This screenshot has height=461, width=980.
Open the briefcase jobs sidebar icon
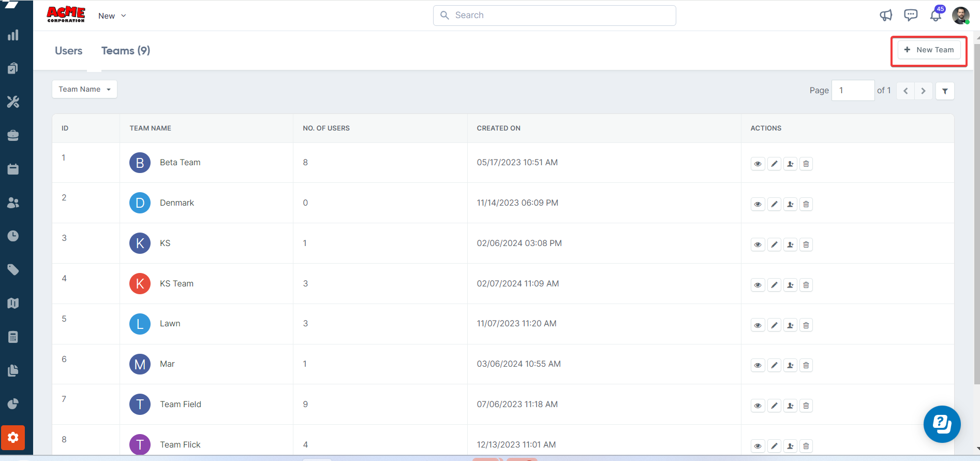[x=13, y=136]
